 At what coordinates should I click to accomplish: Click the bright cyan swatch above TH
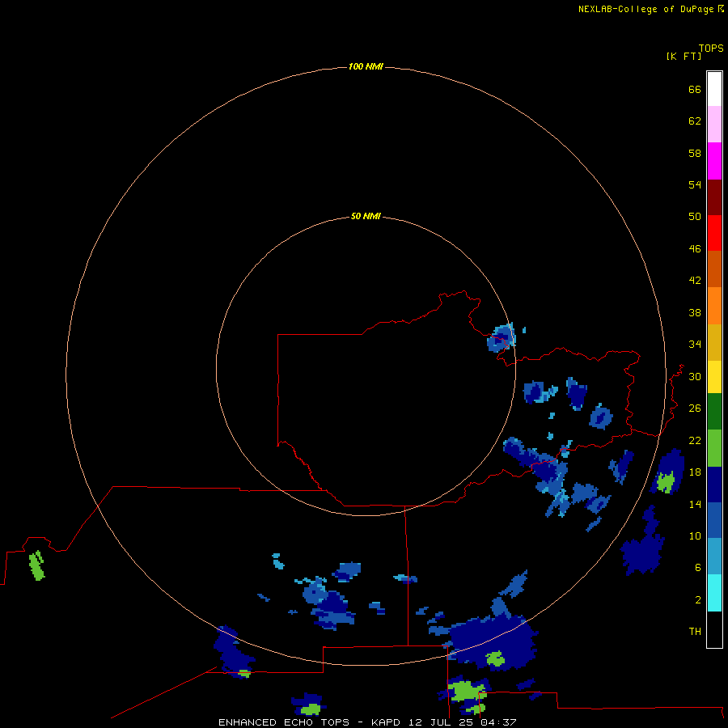tap(714, 593)
